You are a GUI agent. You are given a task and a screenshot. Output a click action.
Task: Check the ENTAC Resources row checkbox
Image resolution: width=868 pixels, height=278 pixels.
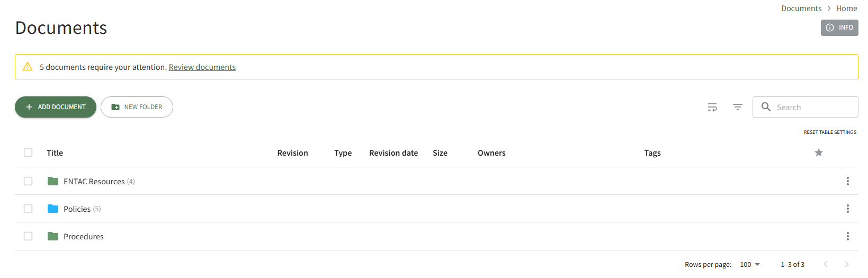[x=28, y=181]
